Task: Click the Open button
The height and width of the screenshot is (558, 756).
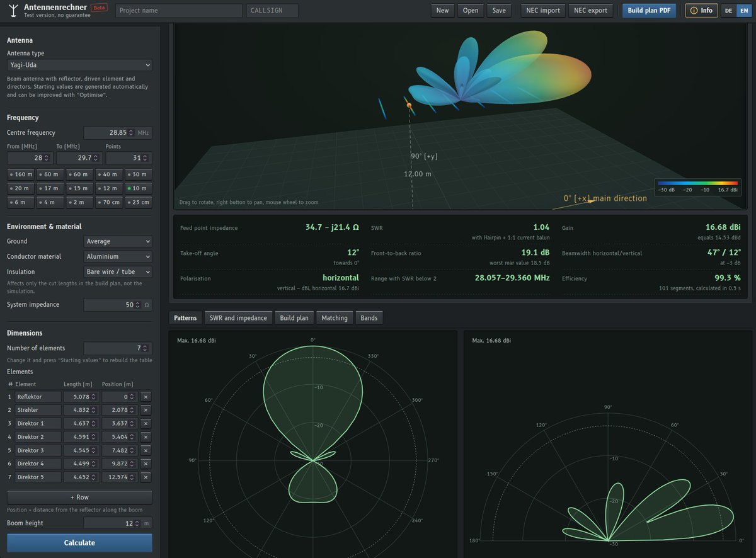Action: [471, 11]
